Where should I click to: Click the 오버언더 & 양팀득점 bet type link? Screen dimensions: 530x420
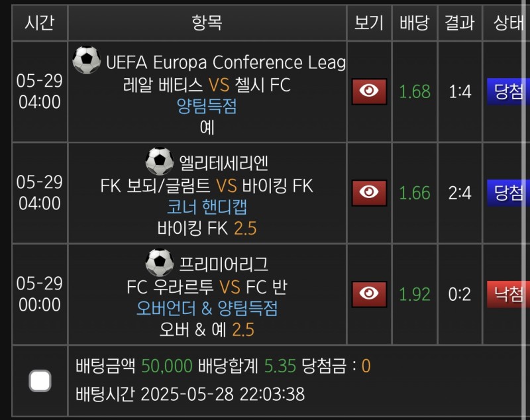click(207, 309)
